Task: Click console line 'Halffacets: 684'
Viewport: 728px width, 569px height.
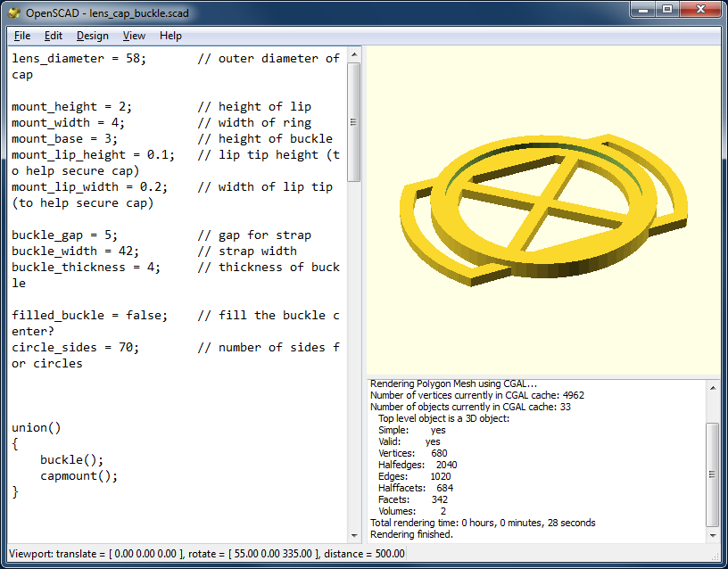Action: point(416,488)
